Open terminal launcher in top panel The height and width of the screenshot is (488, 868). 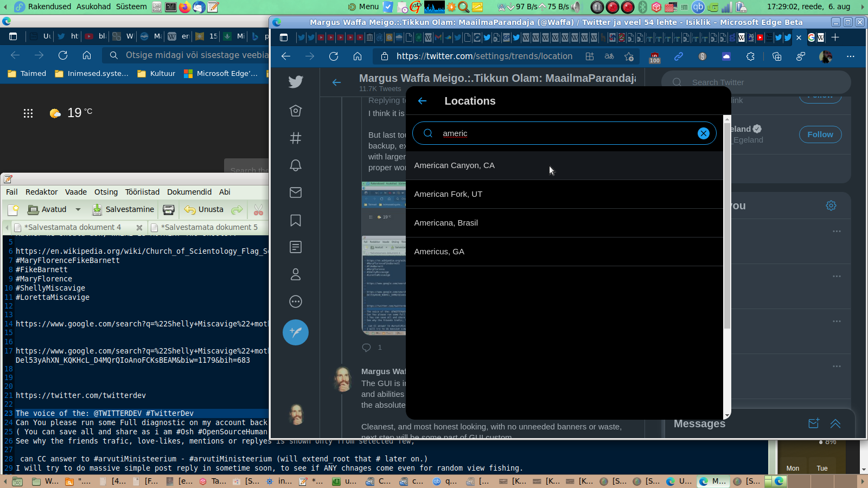pyautogui.click(x=170, y=7)
